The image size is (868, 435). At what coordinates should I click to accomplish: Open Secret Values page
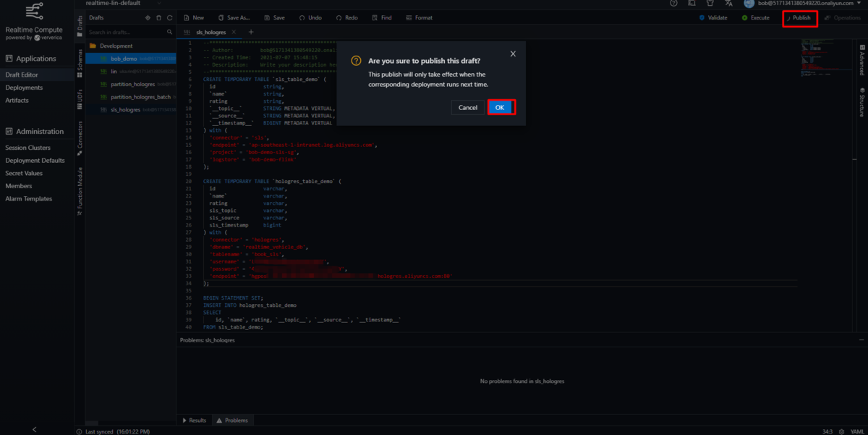(24, 173)
